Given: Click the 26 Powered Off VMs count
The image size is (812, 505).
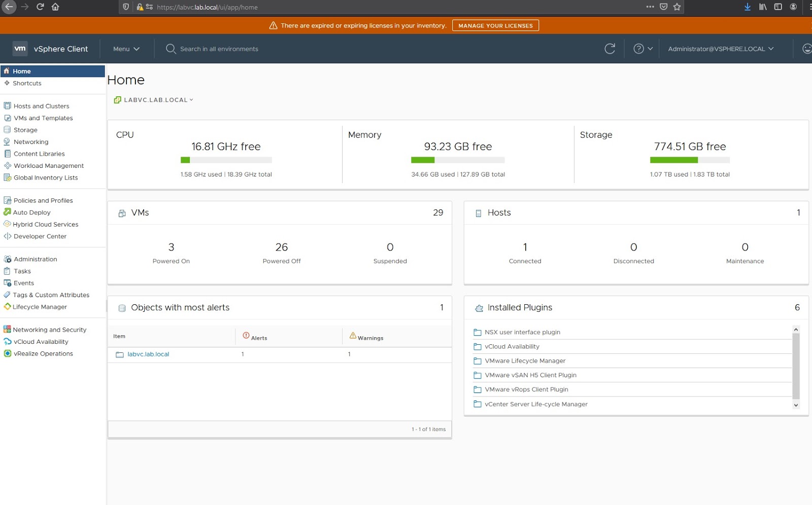Looking at the screenshot, I should click(x=282, y=247).
